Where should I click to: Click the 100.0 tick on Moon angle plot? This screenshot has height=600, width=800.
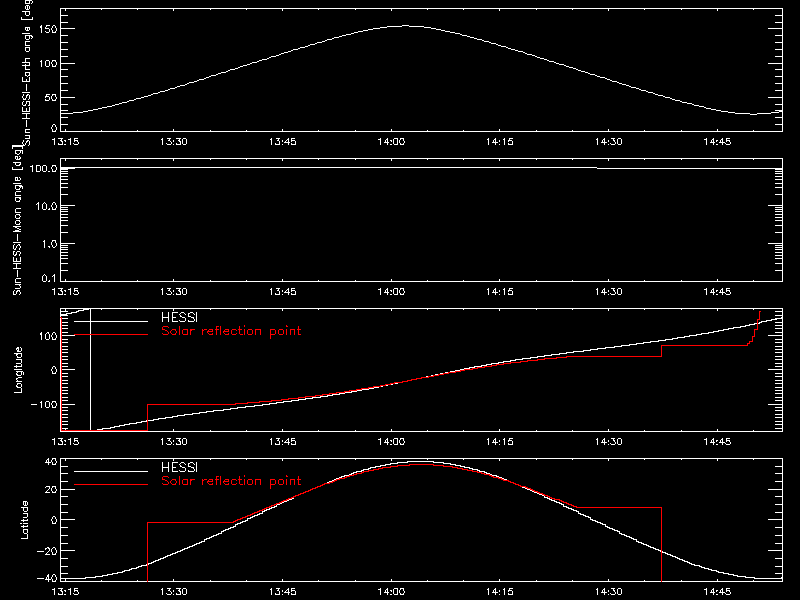coord(43,169)
